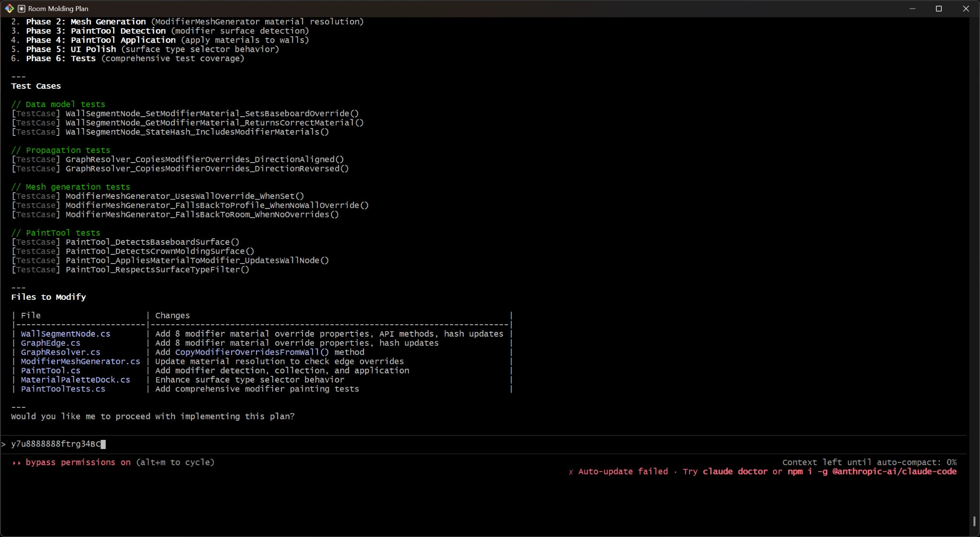Select PaintTool.cs in Files to Modify
The height and width of the screenshot is (537, 980).
pos(50,371)
